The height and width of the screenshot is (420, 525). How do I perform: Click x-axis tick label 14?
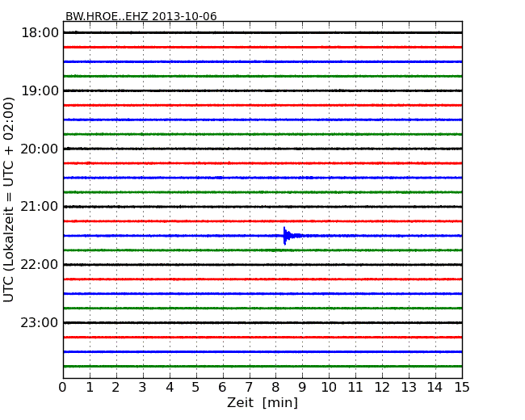(x=435, y=387)
